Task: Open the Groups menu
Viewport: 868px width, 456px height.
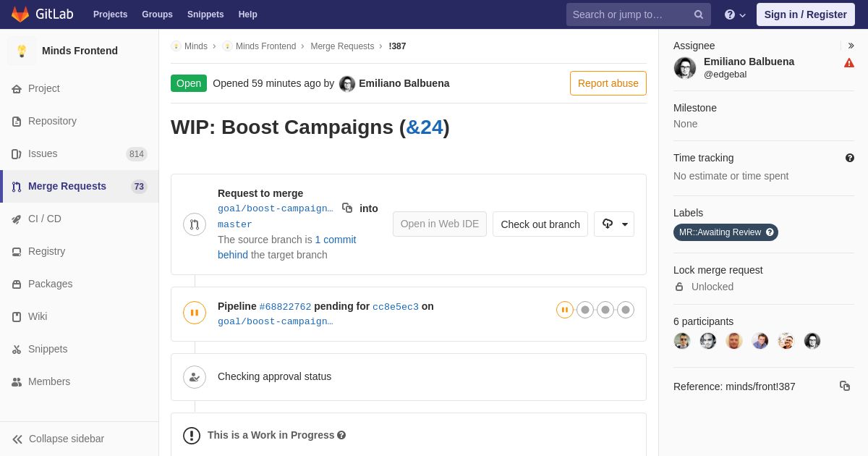Action: pos(157,14)
